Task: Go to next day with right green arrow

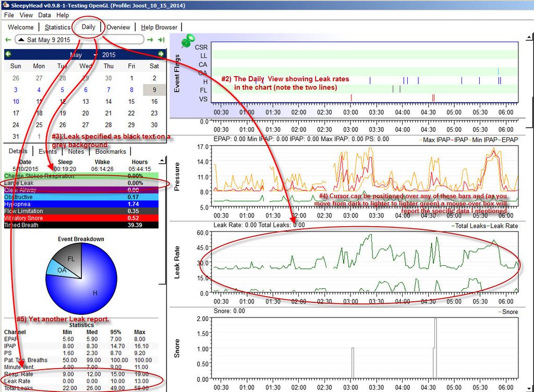Action: pyautogui.click(x=150, y=40)
